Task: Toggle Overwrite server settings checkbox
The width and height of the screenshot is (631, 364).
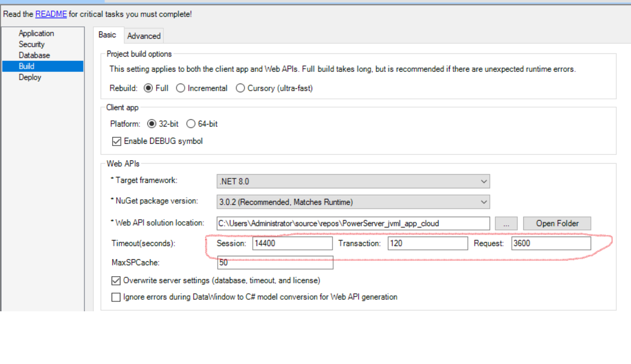Action: click(x=116, y=281)
